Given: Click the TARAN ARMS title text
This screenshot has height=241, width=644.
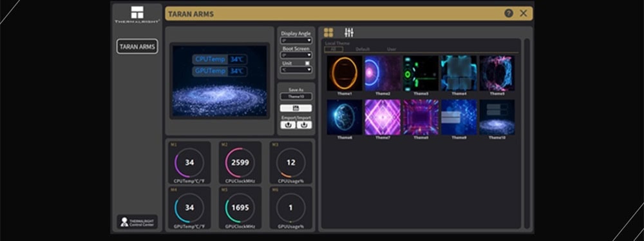Looking at the screenshot, I should tap(191, 14).
